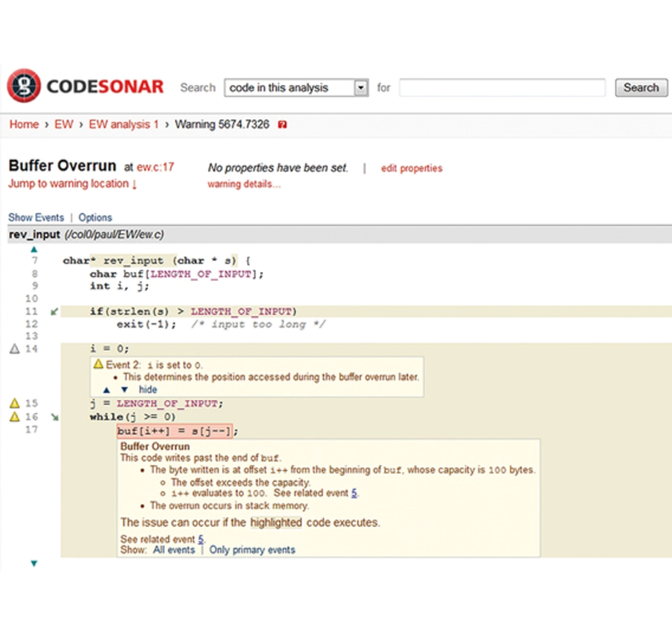The height and width of the screenshot is (625, 672).
Task: Open EW analysis 1 breadcrumb
Action: point(123,124)
